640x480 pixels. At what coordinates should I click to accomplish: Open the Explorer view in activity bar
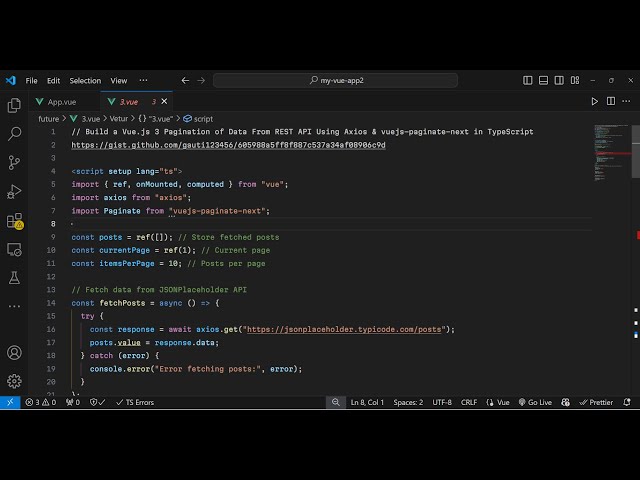point(14,105)
